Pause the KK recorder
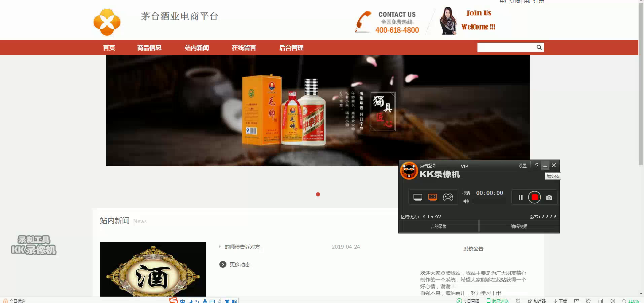 (521, 197)
